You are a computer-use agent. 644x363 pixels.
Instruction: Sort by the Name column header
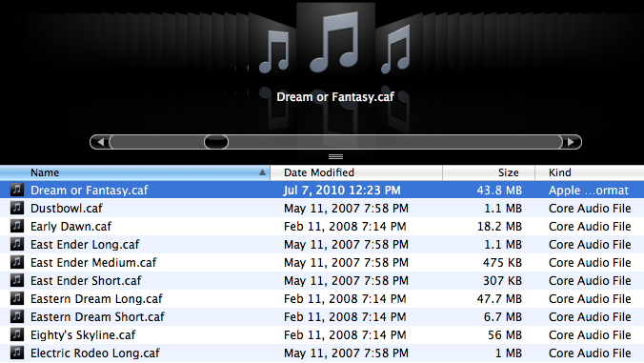[135, 172]
